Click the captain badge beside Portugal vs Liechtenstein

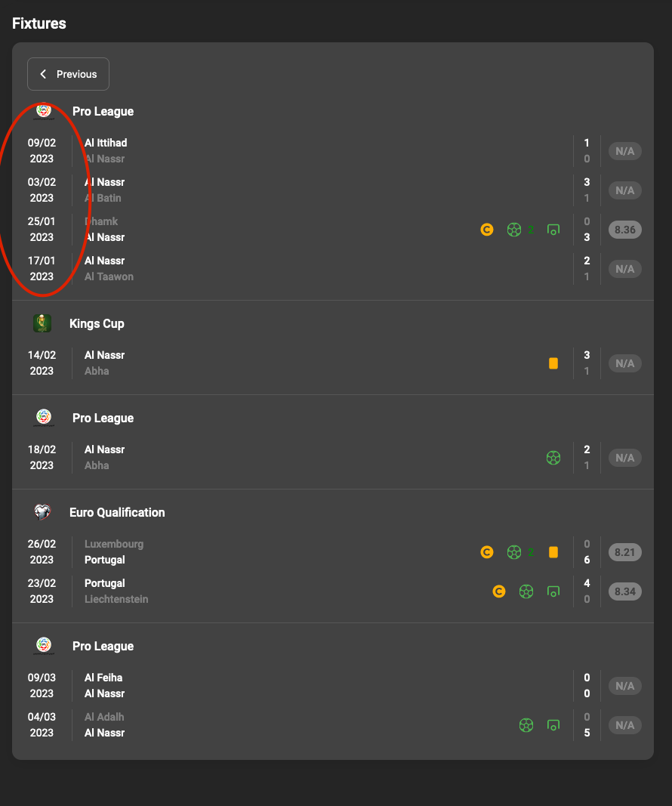point(499,591)
